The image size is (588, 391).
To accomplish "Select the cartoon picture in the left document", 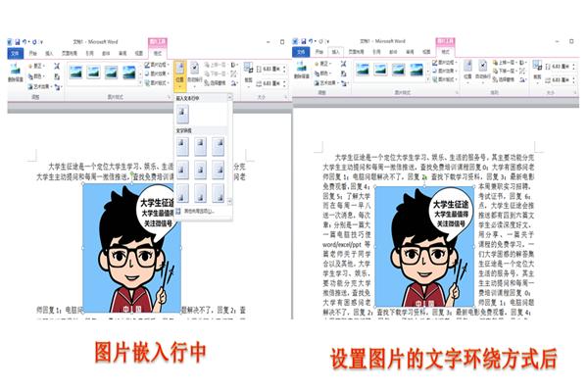I will 131,248.
